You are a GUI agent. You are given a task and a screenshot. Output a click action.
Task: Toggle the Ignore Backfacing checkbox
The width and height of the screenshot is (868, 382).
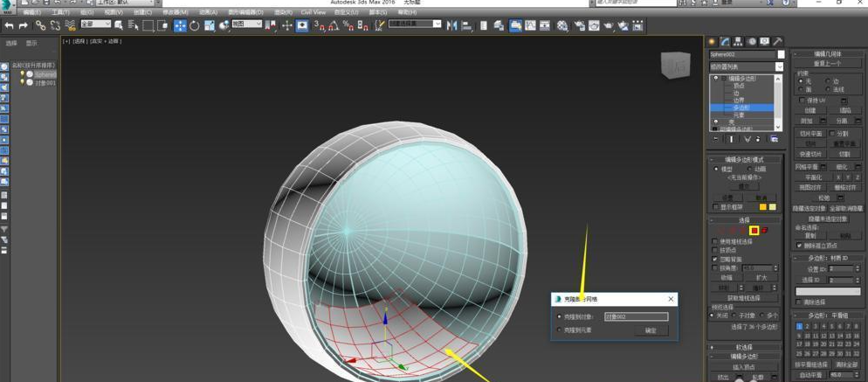click(715, 259)
